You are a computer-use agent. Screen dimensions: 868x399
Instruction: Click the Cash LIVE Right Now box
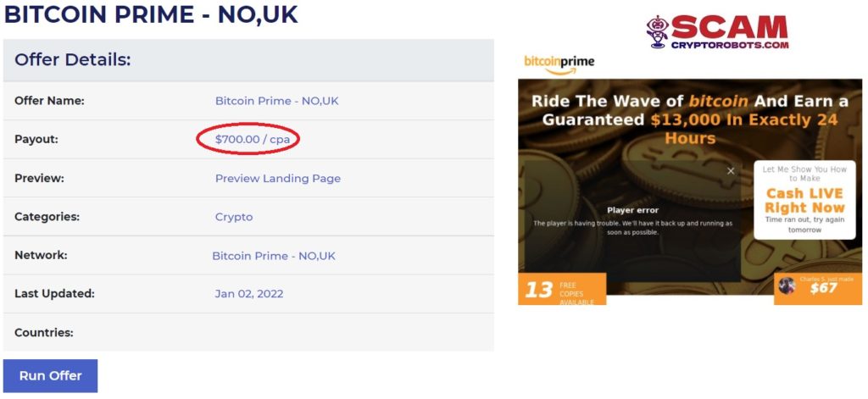pyautogui.click(x=804, y=201)
